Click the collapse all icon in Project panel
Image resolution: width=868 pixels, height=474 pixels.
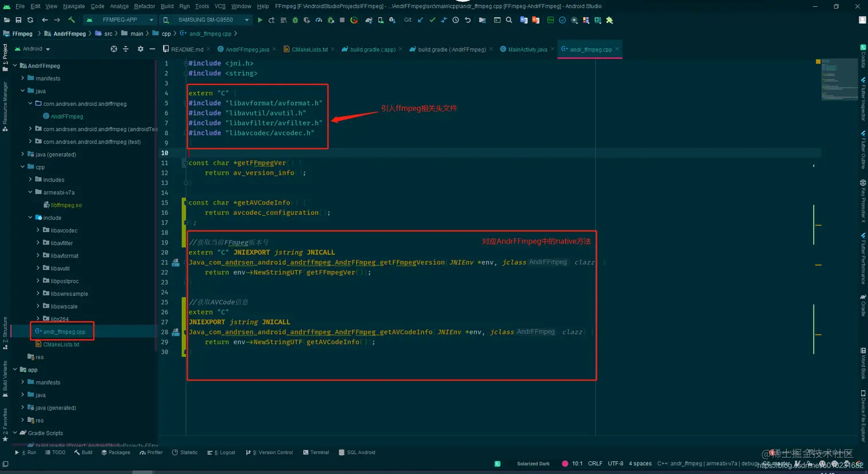point(126,49)
